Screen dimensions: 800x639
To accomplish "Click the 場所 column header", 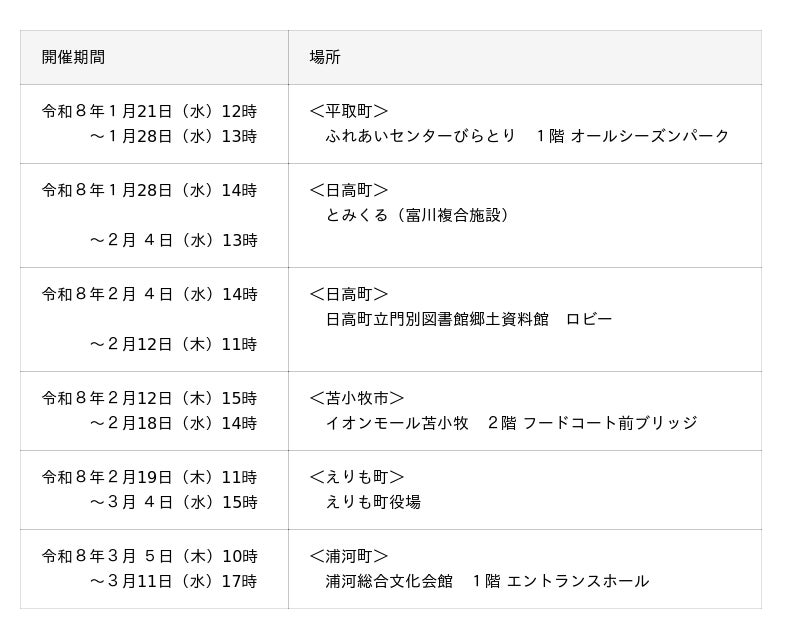I will tap(325, 57).
